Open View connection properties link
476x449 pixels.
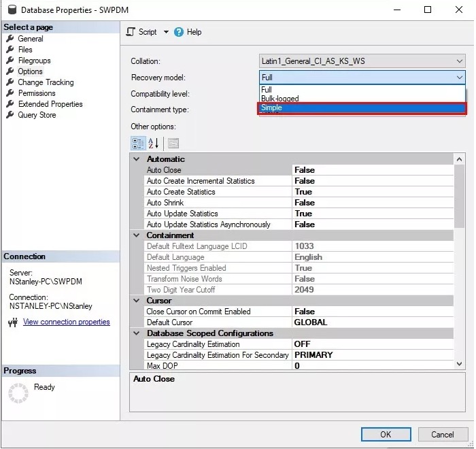tap(67, 322)
